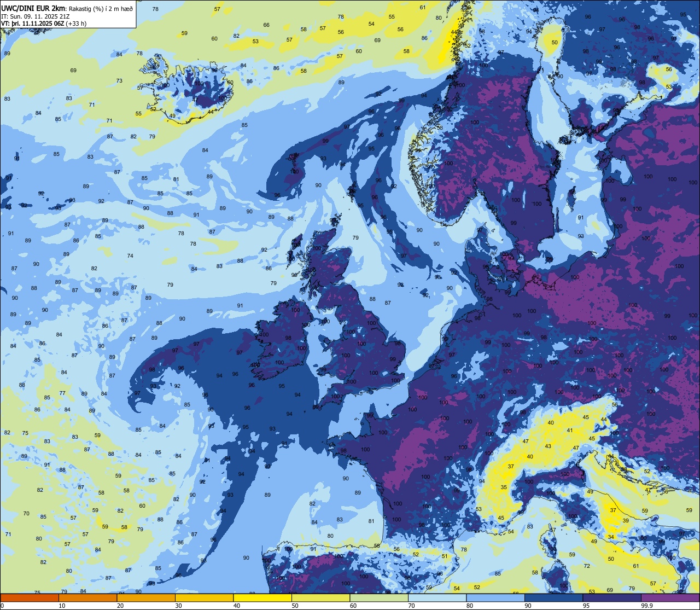Click the humidity value "73" on the map
The height and width of the screenshot is (610, 700).
click(x=119, y=81)
